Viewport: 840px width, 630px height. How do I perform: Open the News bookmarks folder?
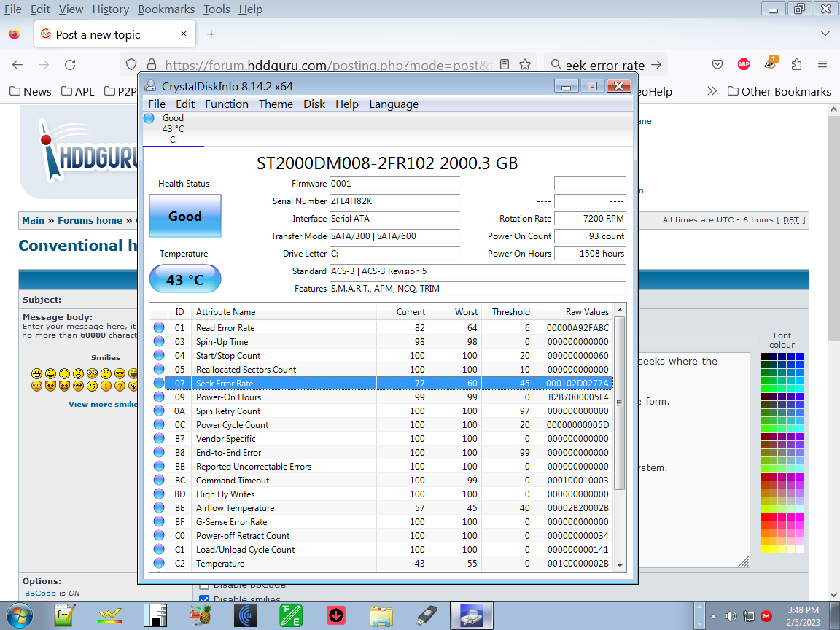pos(31,91)
